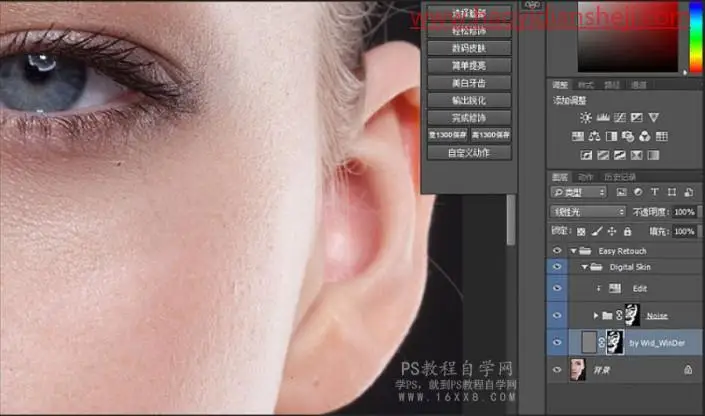Click the opacity 100% value field
The height and width of the screenshot is (416, 705).
pos(684,212)
